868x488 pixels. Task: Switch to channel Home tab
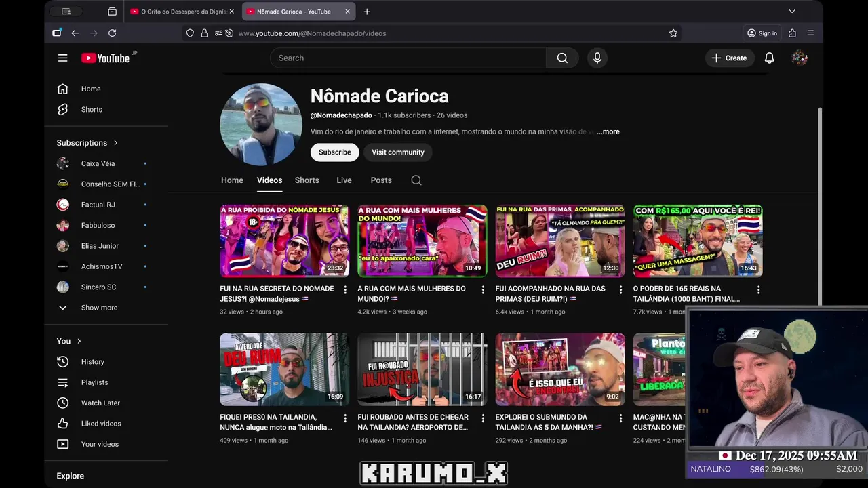pos(232,180)
